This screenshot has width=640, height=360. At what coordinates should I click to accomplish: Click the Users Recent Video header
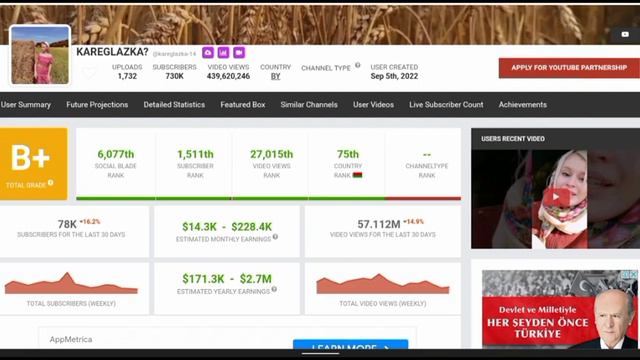pyautogui.click(x=513, y=139)
